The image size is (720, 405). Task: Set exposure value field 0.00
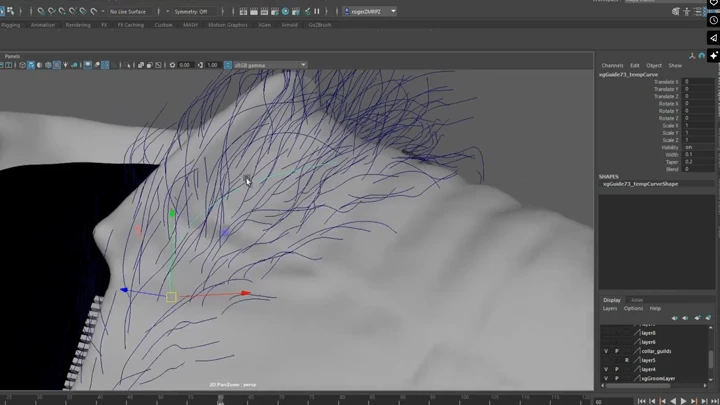[185, 65]
